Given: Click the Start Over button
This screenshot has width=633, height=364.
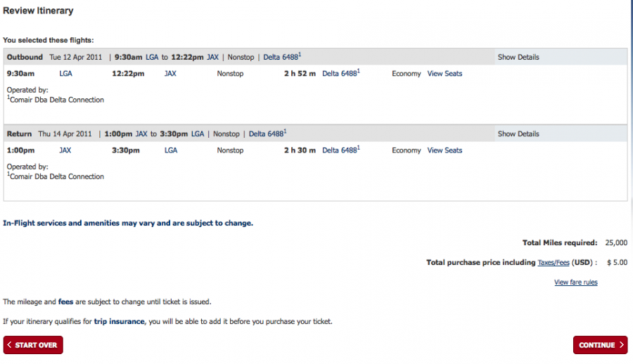Looking at the screenshot, I should 33,345.
